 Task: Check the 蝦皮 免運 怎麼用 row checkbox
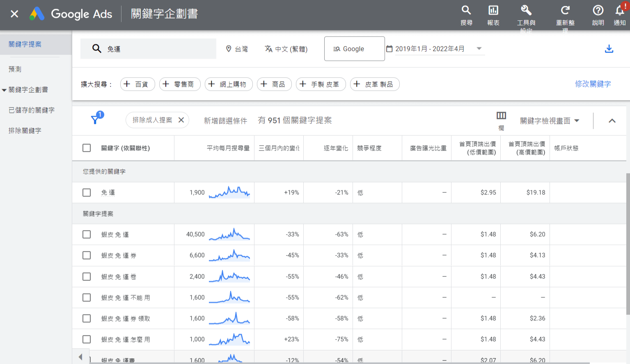(x=87, y=339)
